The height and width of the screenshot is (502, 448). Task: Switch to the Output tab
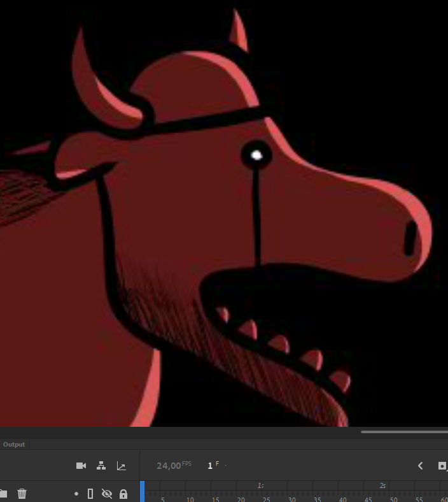point(14,445)
